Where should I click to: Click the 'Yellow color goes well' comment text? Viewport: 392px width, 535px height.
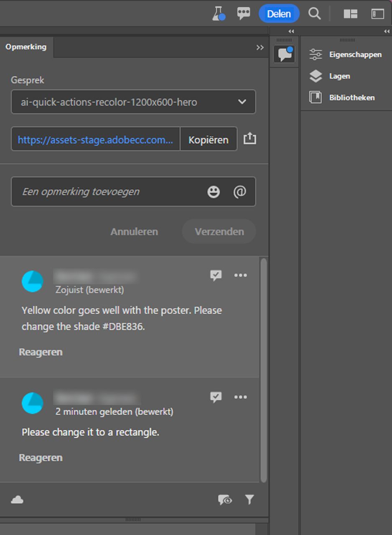pyautogui.click(x=122, y=318)
